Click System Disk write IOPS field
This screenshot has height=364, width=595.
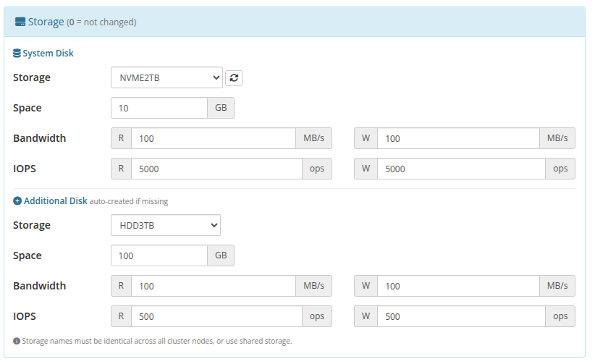click(460, 169)
